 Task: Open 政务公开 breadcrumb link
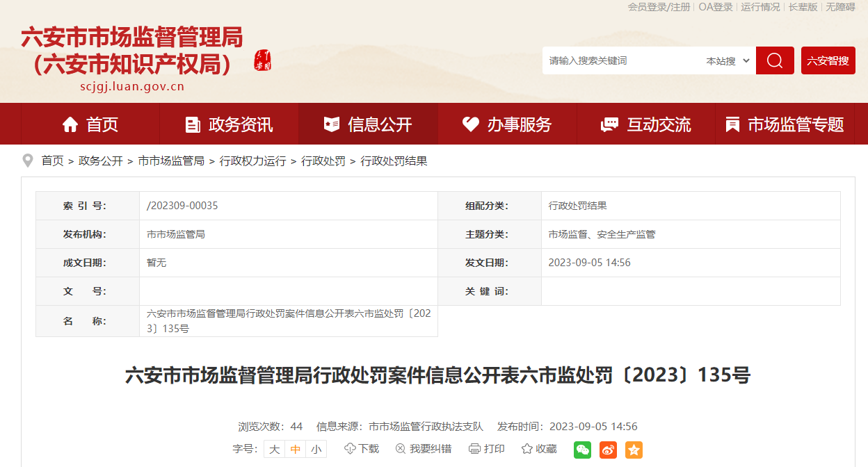coord(101,161)
